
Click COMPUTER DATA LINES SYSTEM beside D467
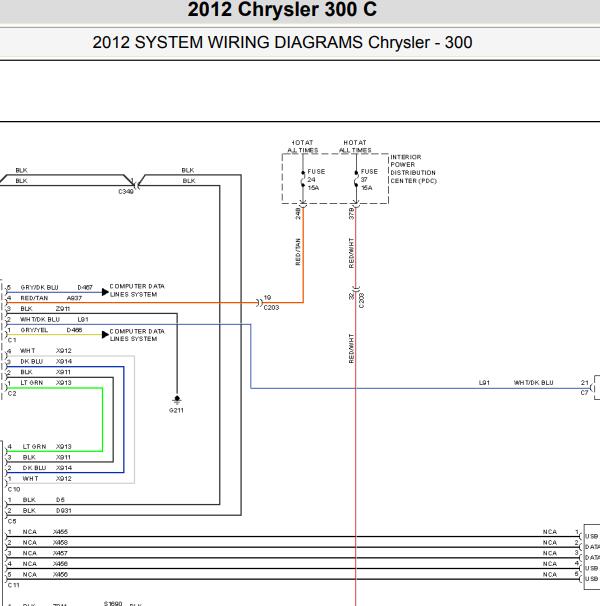(x=137, y=290)
